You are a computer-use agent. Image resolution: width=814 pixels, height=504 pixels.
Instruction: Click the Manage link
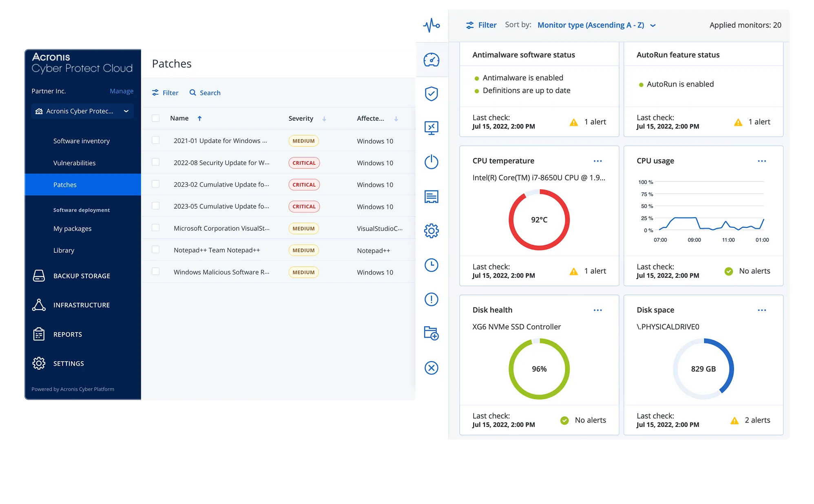(x=122, y=91)
